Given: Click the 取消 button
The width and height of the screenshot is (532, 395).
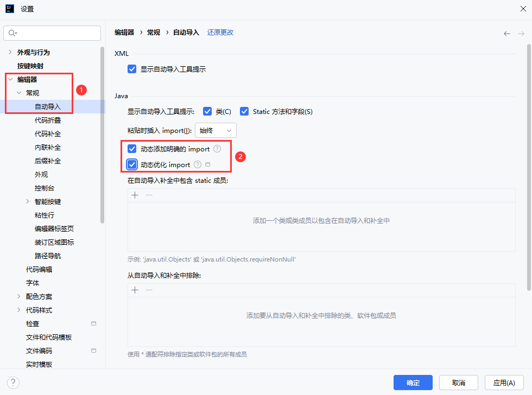Looking at the screenshot, I should coord(458,383).
